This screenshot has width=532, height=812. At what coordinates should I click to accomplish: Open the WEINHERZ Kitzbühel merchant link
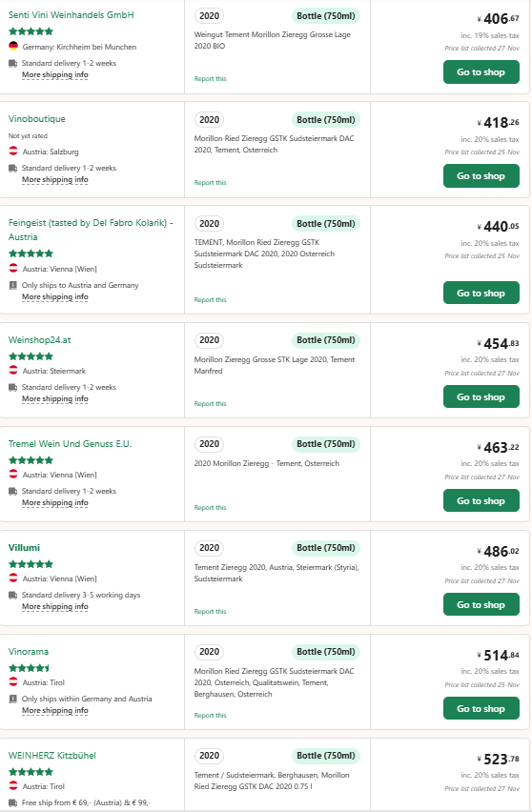(x=52, y=755)
